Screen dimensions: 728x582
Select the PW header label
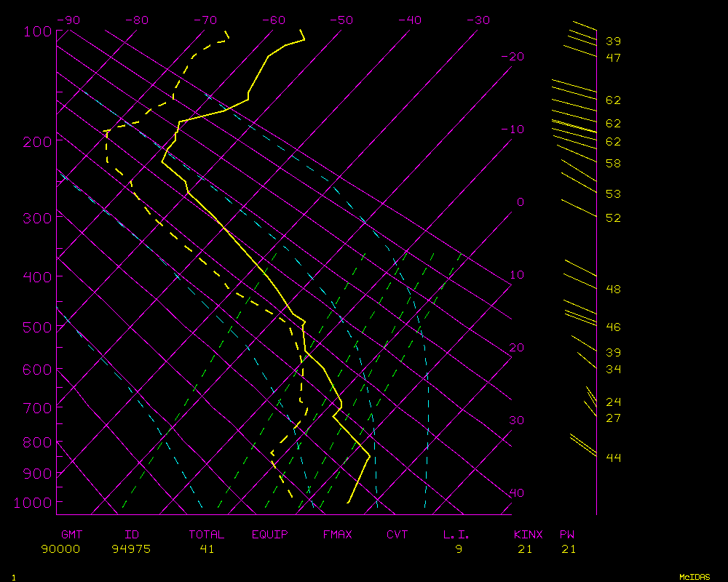coord(567,535)
